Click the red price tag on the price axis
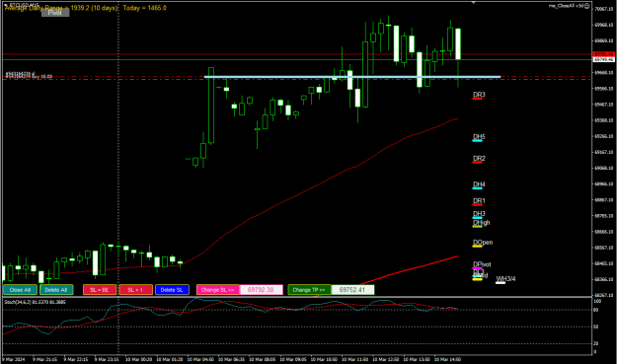 [x=603, y=54]
